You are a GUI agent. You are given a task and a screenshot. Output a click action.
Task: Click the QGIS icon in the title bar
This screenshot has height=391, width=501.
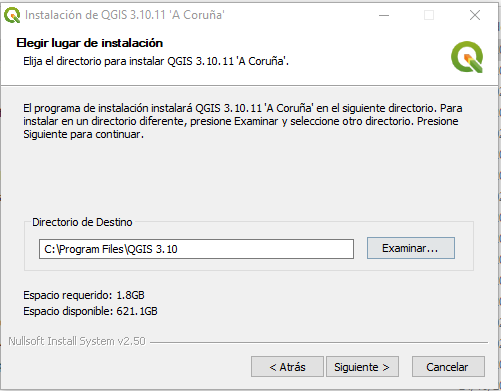[12, 15]
